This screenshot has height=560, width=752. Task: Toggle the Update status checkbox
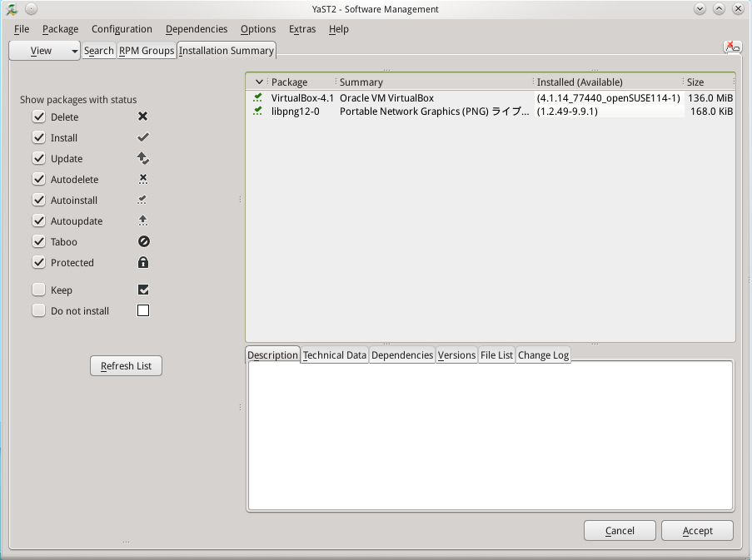39,158
